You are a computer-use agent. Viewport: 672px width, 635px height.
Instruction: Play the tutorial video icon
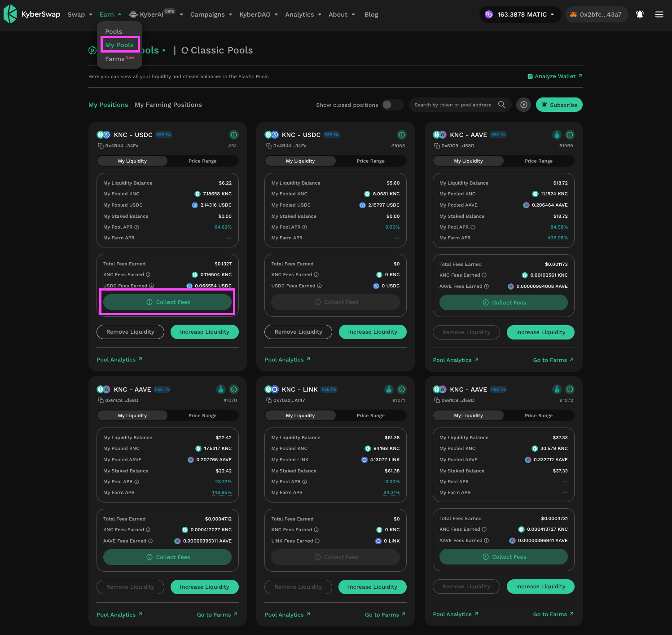[x=523, y=105]
